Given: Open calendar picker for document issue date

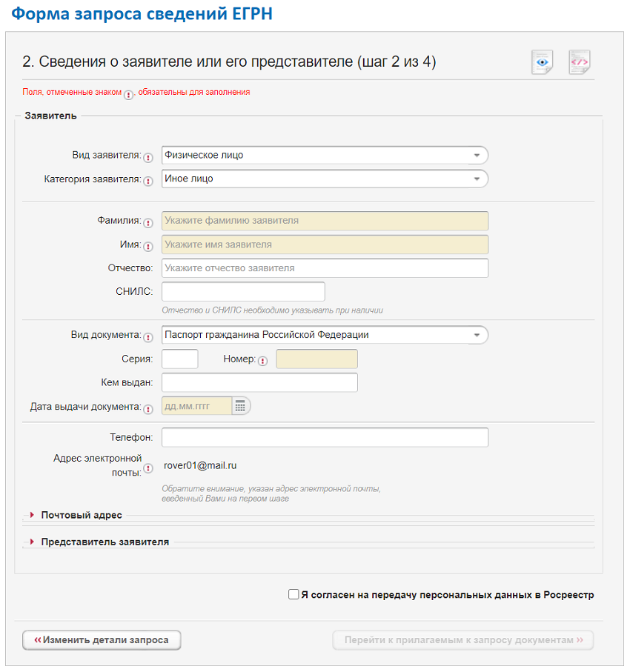Looking at the screenshot, I should (239, 406).
